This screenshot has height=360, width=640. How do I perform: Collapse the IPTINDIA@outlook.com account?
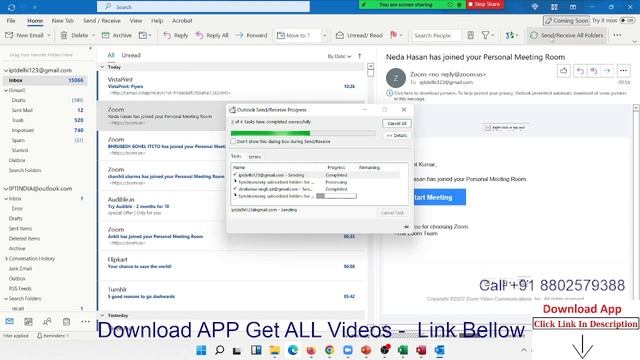pyautogui.click(x=6, y=189)
